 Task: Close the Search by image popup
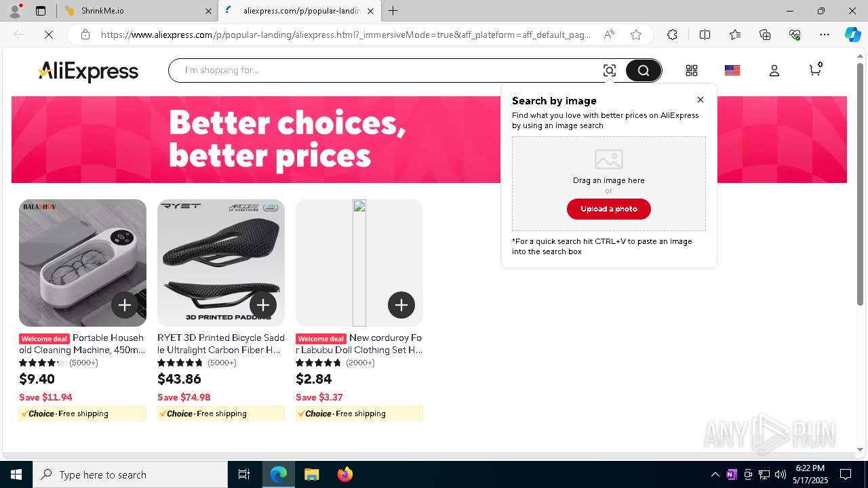701,100
